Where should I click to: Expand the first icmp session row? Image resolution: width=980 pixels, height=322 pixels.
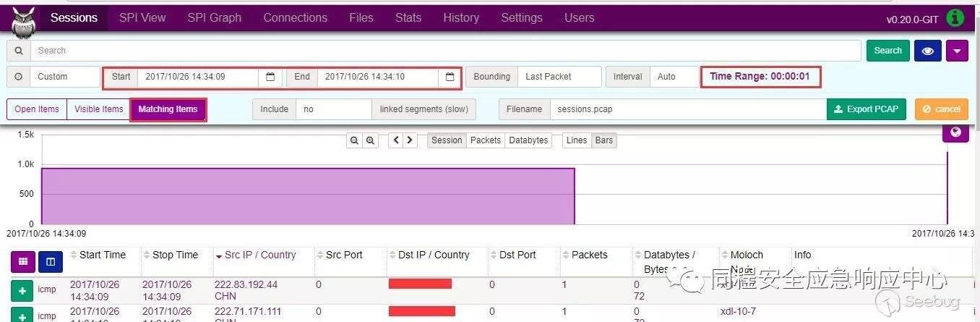coord(22,291)
